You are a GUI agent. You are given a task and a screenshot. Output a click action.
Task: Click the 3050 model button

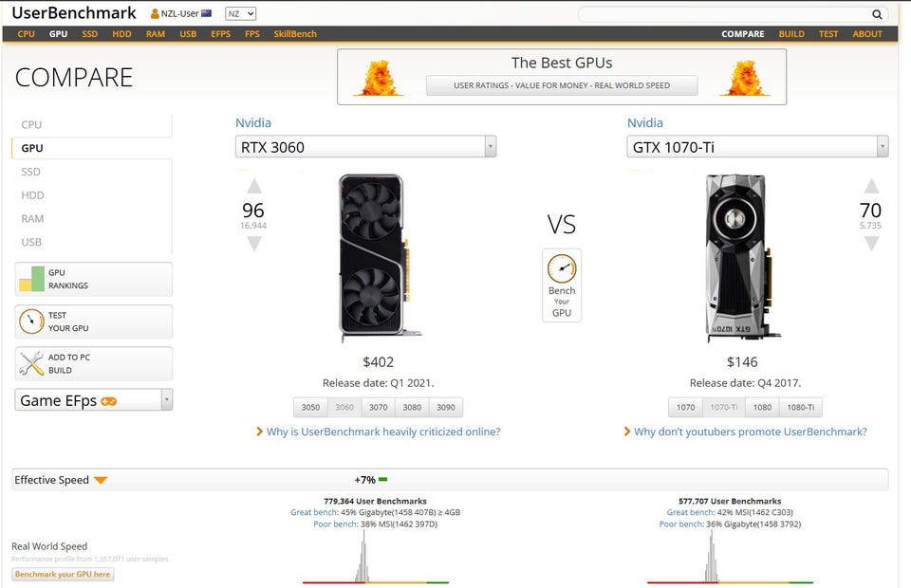(310, 408)
